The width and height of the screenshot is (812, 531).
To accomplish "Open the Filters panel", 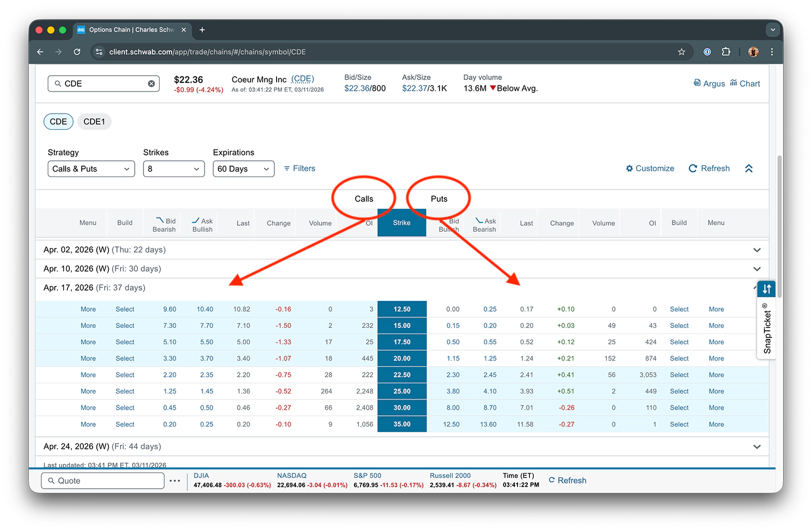I will click(299, 168).
